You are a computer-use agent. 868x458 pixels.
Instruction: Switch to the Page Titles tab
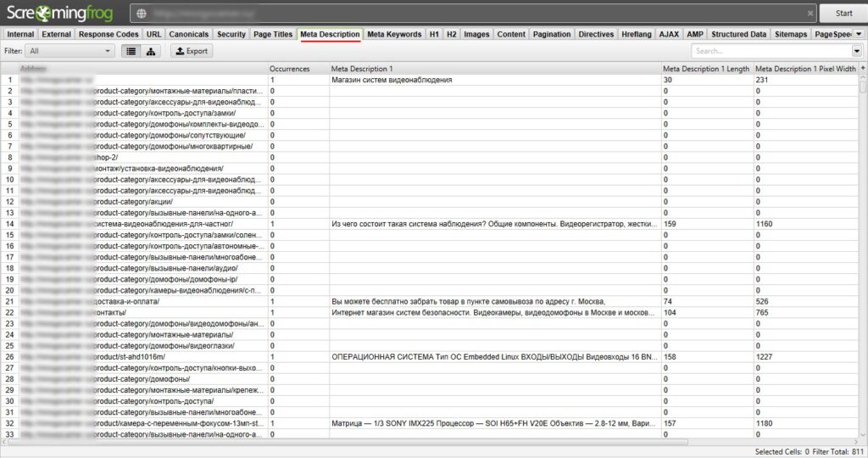click(x=273, y=35)
